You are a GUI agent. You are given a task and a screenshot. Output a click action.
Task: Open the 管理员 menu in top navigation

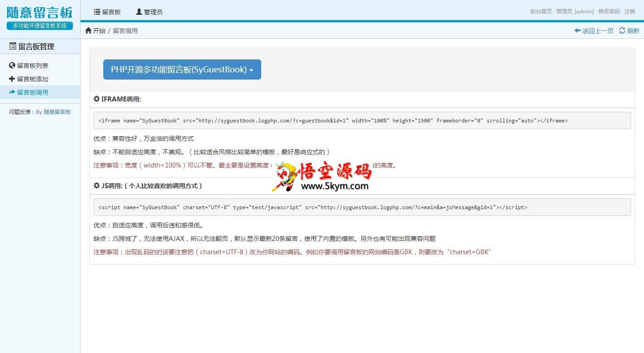click(x=149, y=12)
